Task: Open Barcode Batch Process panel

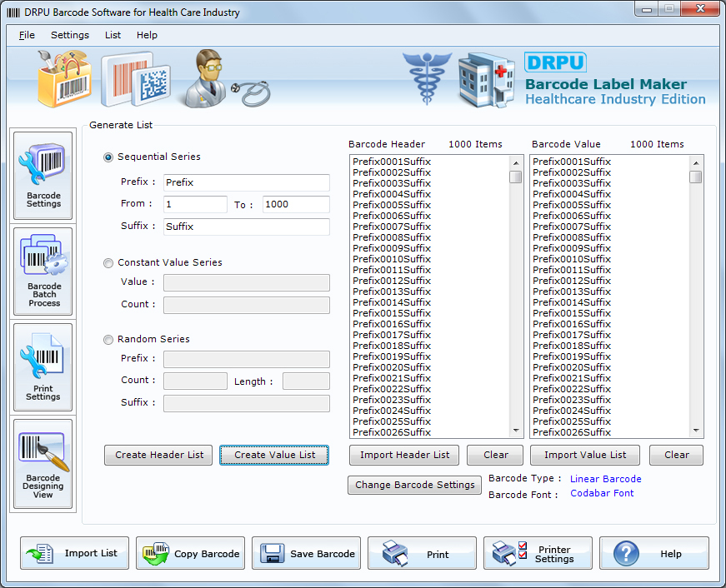Action: [x=43, y=272]
